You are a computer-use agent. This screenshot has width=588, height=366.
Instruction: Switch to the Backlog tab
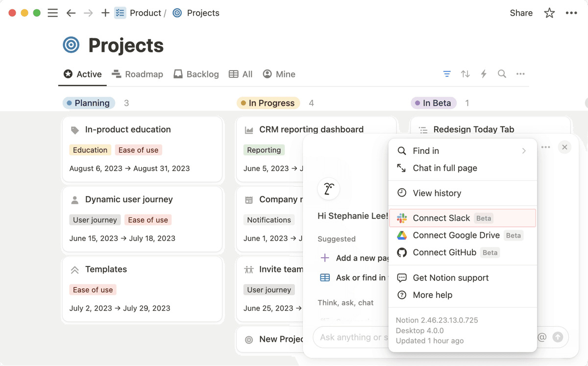pyautogui.click(x=196, y=74)
